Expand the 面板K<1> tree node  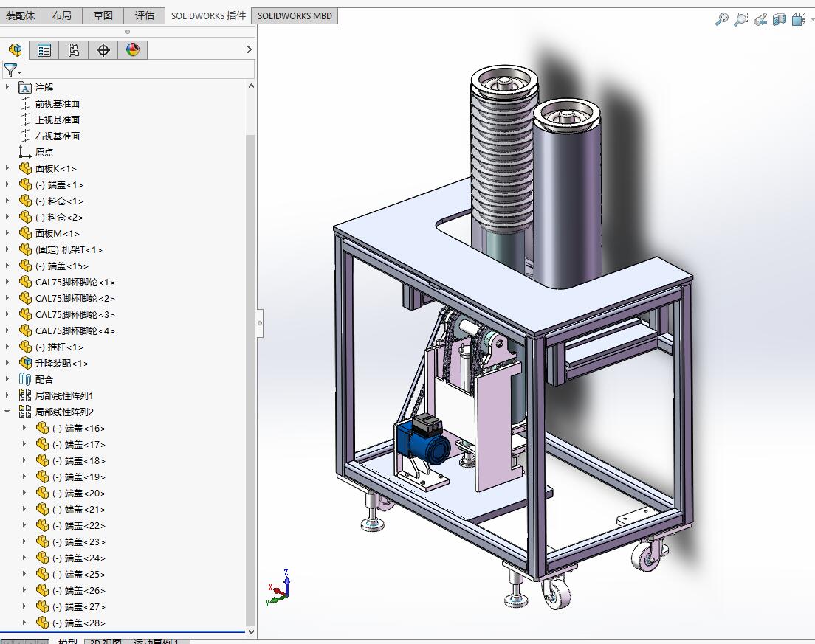tap(7, 167)
